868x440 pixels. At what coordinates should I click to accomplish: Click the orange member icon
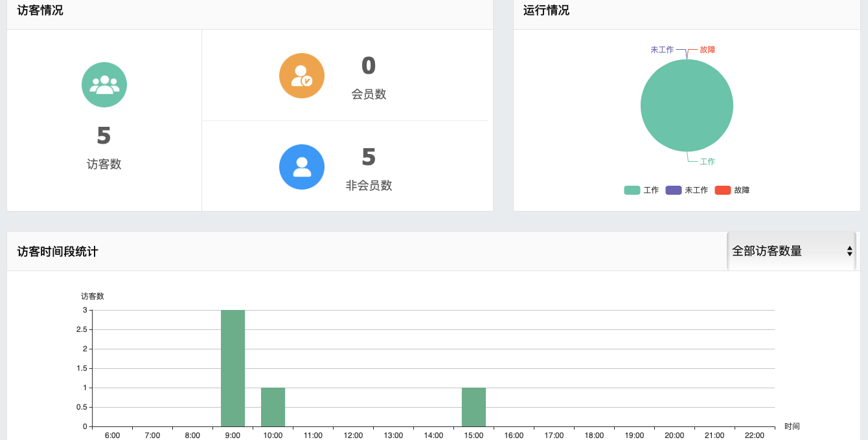(x=302, y=76)
